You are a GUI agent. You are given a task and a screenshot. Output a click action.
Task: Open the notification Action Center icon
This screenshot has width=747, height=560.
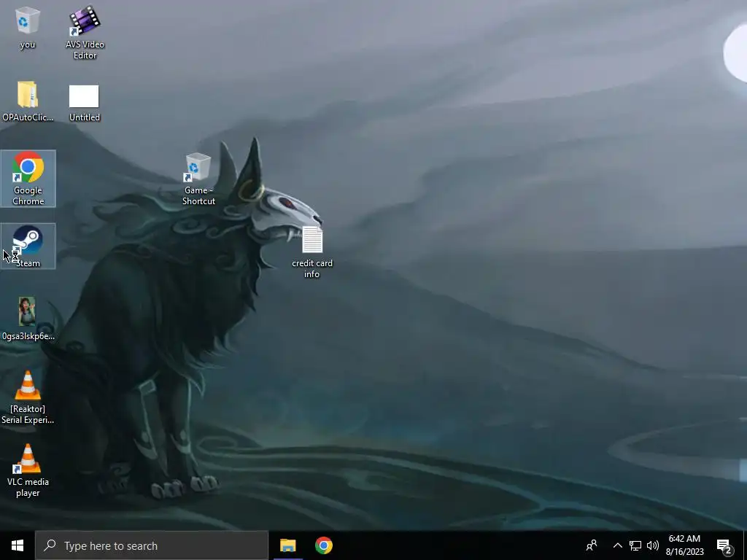point(724,545)
